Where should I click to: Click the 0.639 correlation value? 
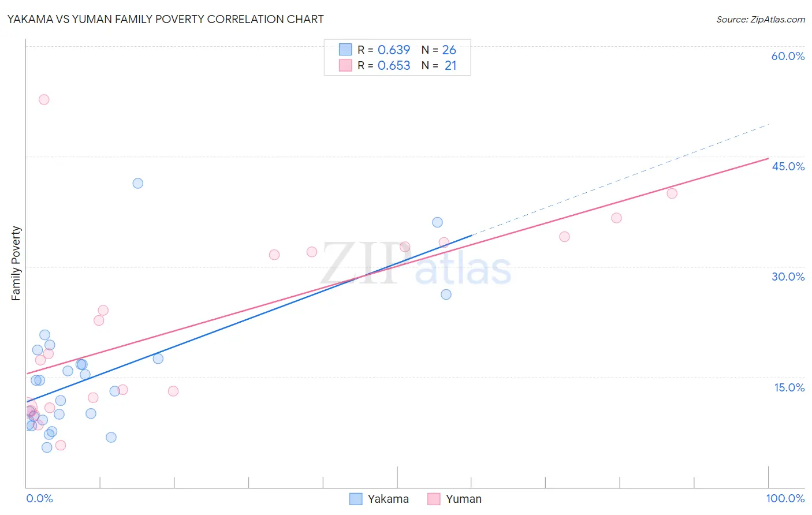pyautogui.click(x=393, y=50)
